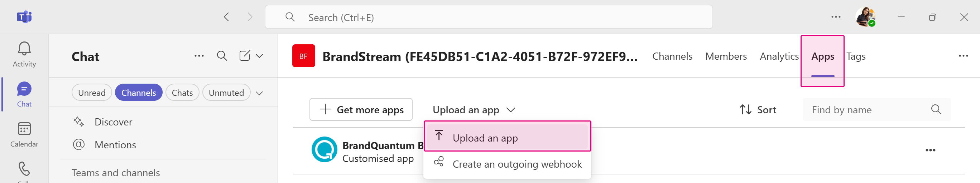Image resolution: width=980 pixels, height=183 pixels.
Task: Click Get more apps button
Action: (361, 110)
